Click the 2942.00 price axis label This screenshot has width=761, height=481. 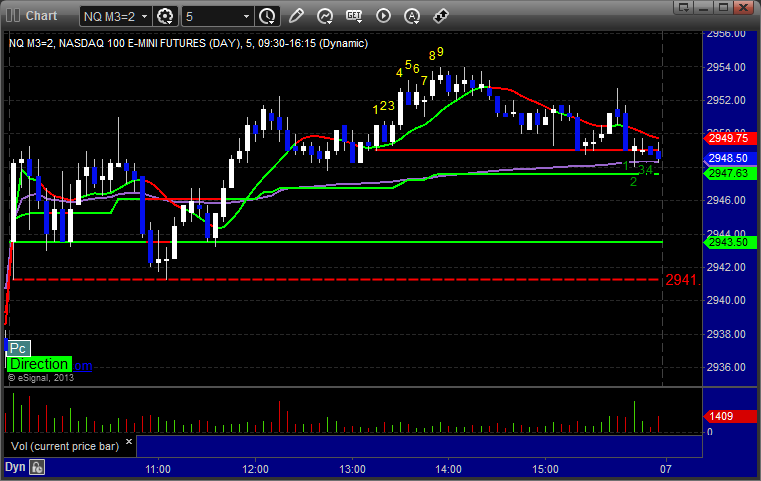(x=726, y=267)
